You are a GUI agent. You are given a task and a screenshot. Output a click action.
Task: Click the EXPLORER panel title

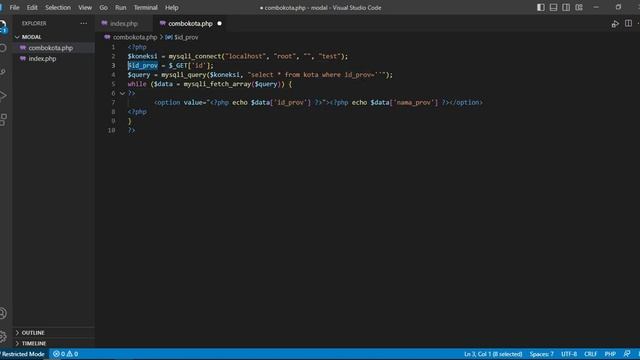[34, 23]
